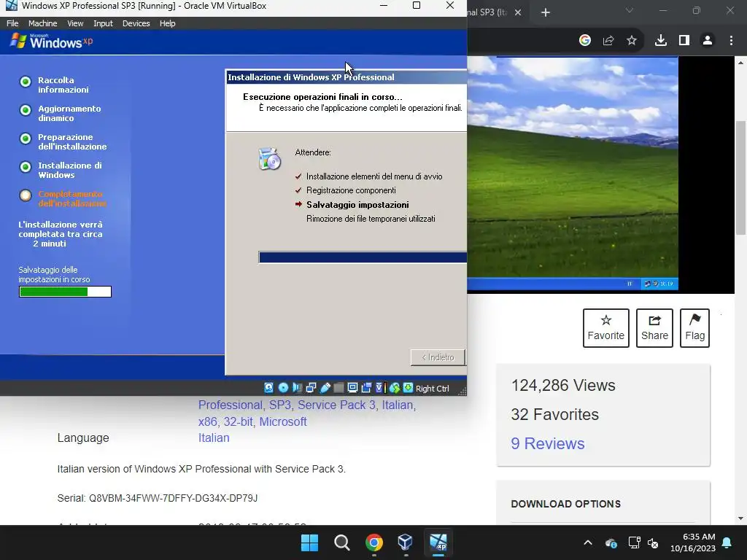Image resolution: width=747 pixels, height=560 pixels.
Task: Click the serial key text line
Action: coord(158,498)
